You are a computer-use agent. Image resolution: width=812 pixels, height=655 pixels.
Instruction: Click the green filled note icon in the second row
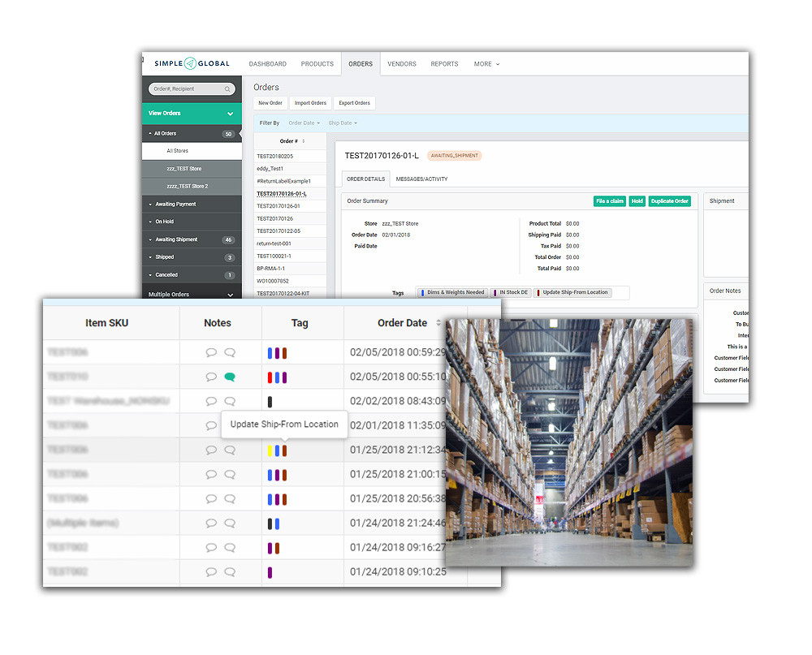[230, 377]
